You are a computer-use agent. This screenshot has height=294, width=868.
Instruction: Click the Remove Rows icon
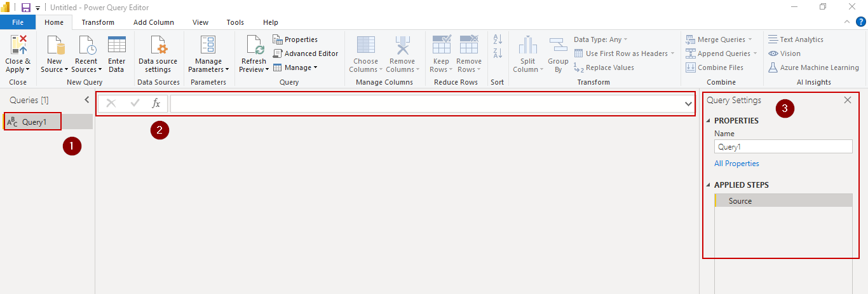coord(469,45)
